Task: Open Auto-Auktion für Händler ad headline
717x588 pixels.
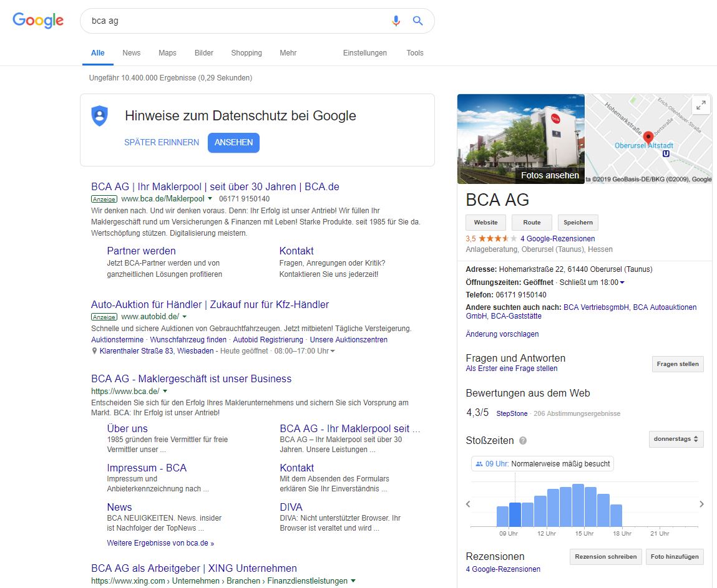Action: point(210,305)
